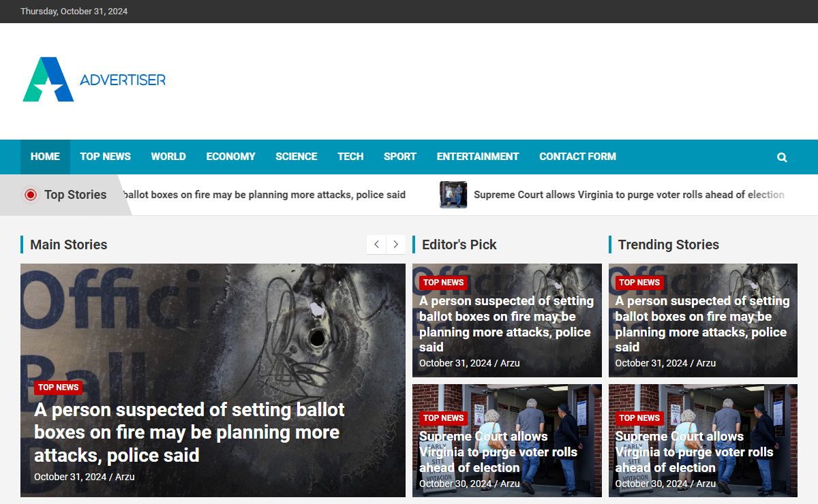Viewport: 818px width, 504px height.
Task: Open Editor's Pick Supreme Court Virginia headline
Action: point(498,452)
